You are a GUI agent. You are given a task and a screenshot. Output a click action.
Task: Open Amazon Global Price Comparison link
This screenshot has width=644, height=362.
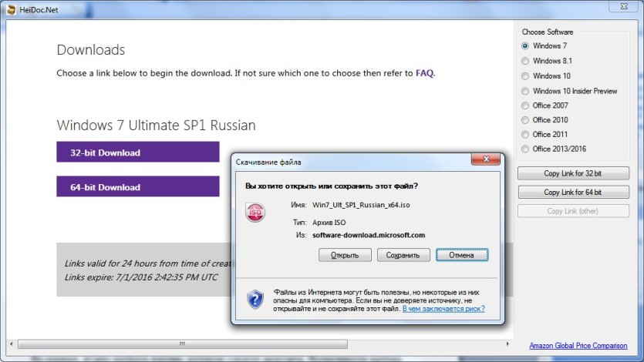pyautogui.click(x=578, y=346)
